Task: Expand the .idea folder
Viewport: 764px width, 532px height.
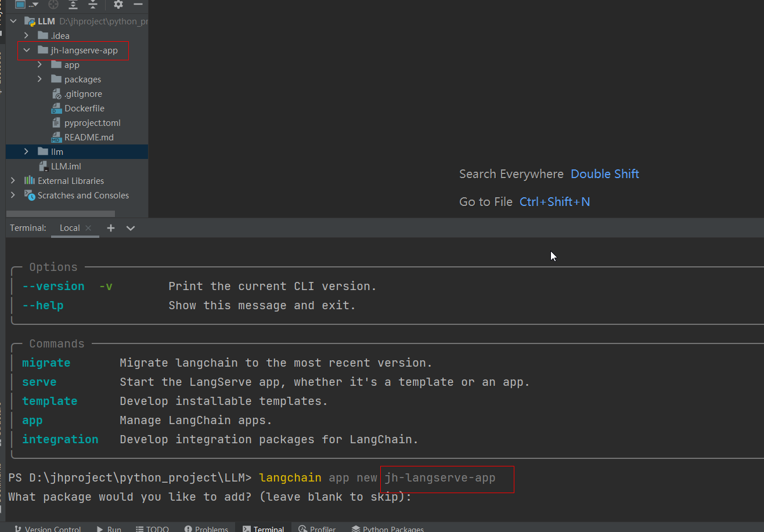Action: pos(27,36)
